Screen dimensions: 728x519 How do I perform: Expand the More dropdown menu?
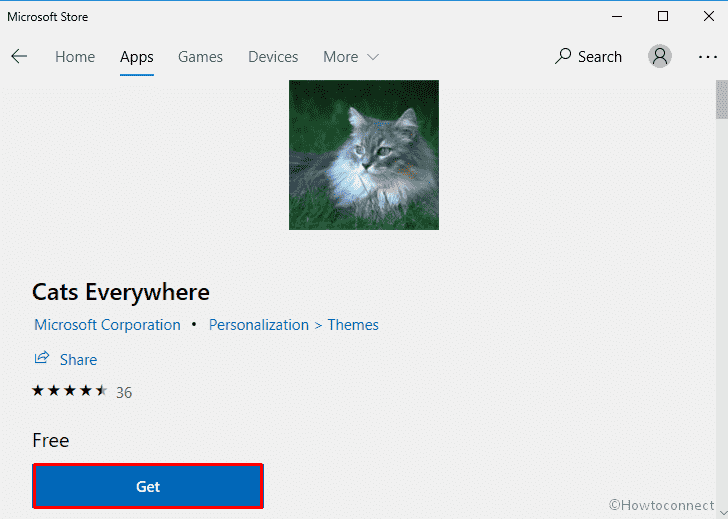coord(351,57)
